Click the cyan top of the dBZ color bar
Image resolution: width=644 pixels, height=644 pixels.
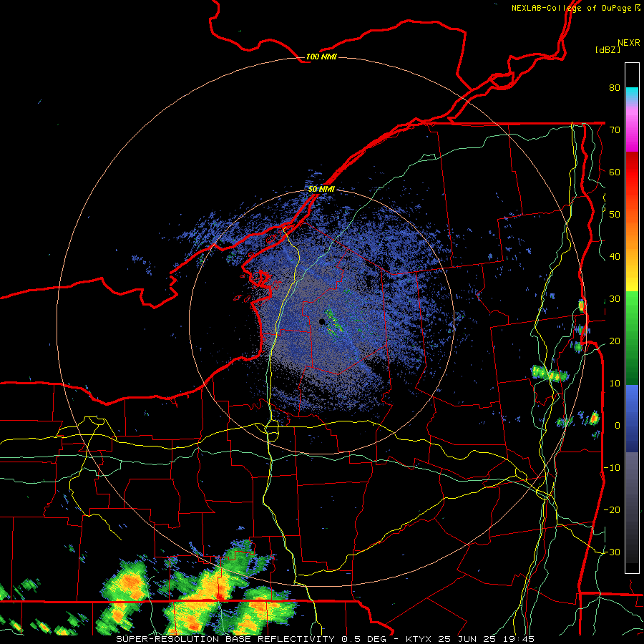(x=632, y=92)
